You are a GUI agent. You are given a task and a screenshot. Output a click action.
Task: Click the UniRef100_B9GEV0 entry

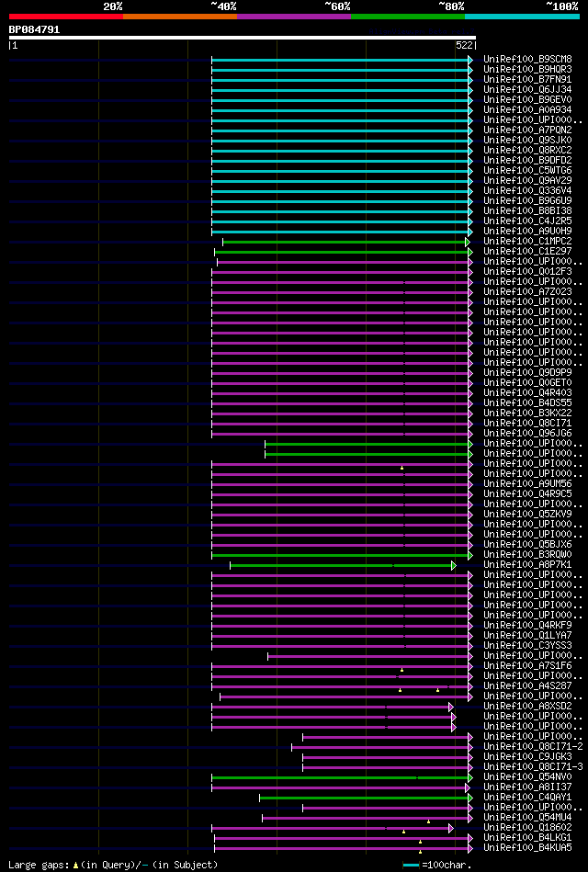527,100
